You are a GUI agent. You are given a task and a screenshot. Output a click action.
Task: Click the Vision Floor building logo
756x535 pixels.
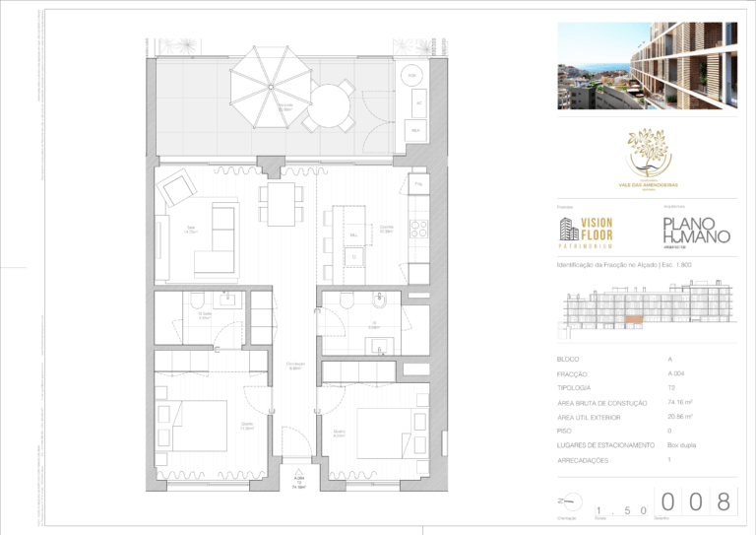coord(585,230)
